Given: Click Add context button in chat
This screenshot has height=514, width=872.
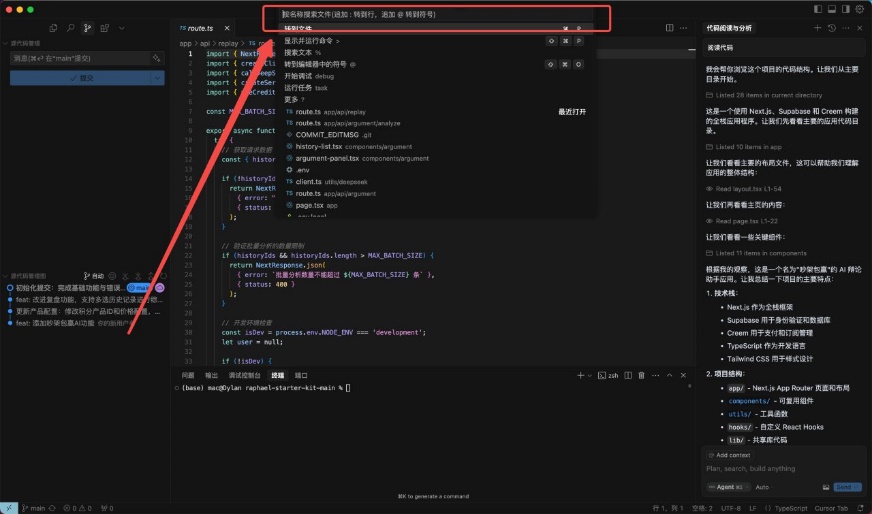Looking at the screenshot, I should [x=732, y=455].
